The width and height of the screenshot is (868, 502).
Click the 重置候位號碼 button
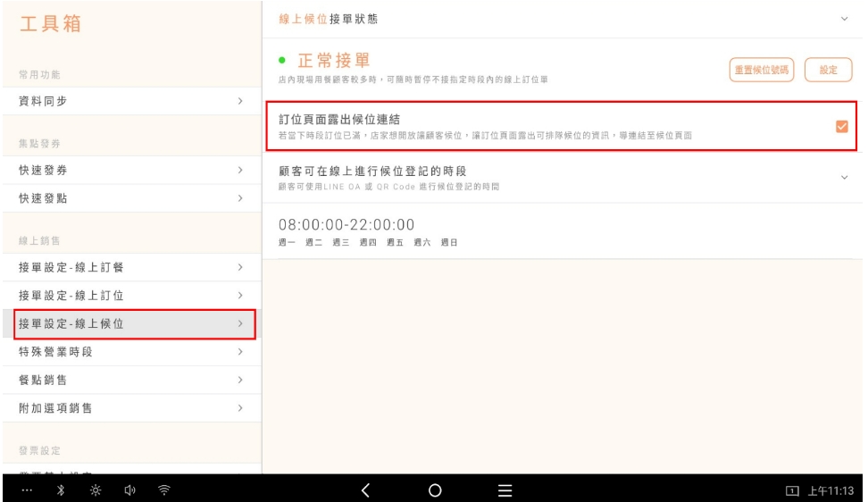(x=762, y=70)
